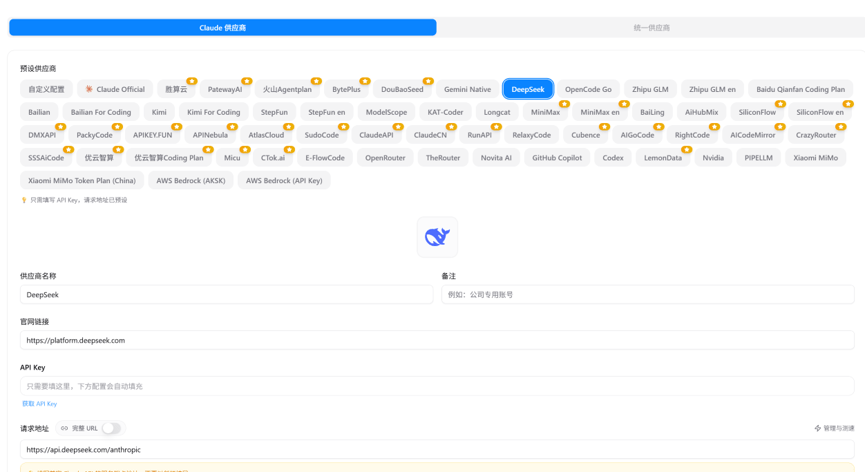Viewport: 865px width, 472px height.
Task: Select the BytePlus preset
Action: tap(346, 89)
